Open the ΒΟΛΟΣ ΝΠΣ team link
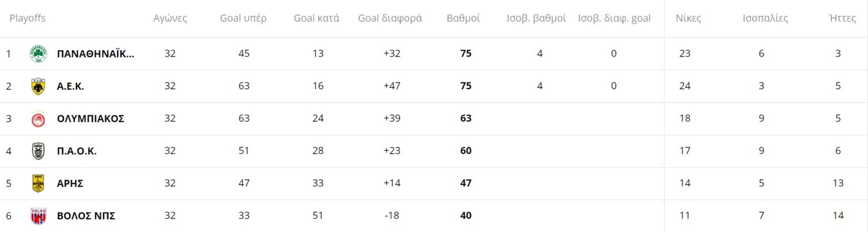Image resolution: width=868 pixels, height=232 pixels. point(86,216)
